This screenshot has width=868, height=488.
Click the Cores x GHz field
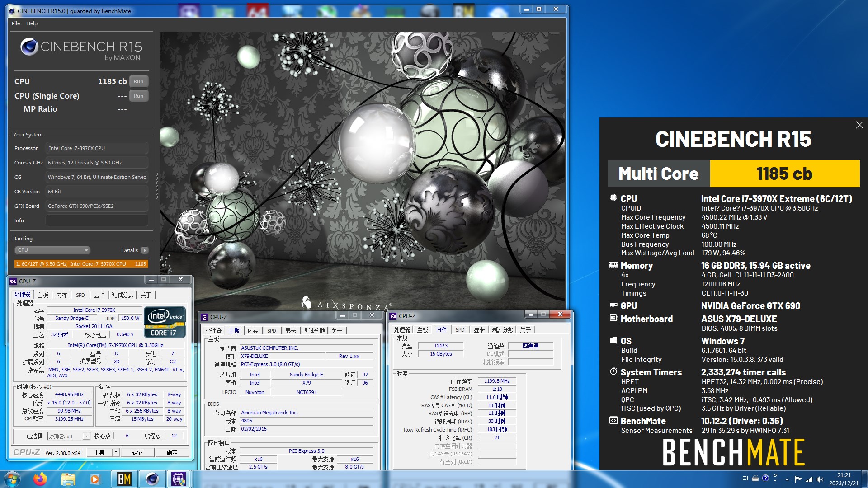pyautogui.click(x=97, y=163)
